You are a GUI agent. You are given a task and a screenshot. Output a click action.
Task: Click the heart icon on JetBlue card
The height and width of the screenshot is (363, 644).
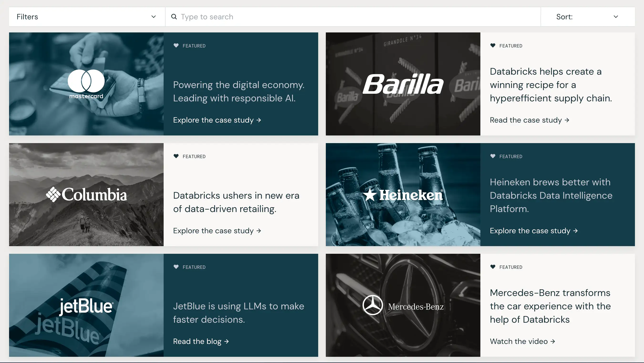(176, 267)
